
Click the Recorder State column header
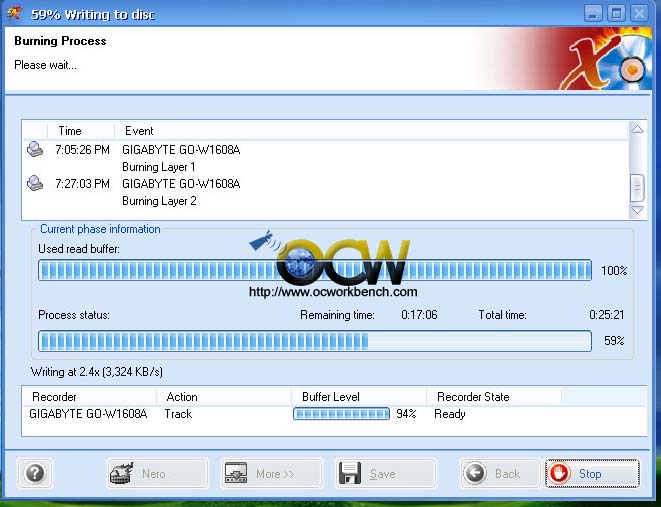(x=494, y=397)
